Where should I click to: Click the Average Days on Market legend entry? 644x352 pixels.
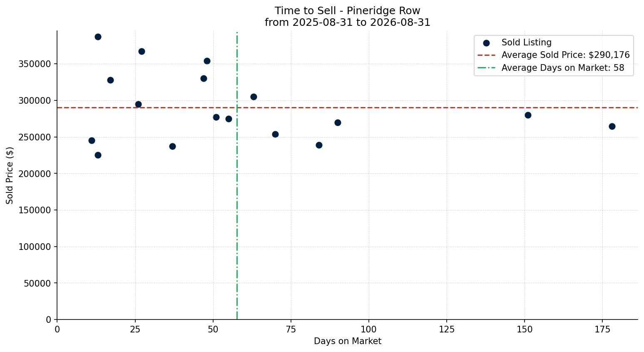point(551,68)
